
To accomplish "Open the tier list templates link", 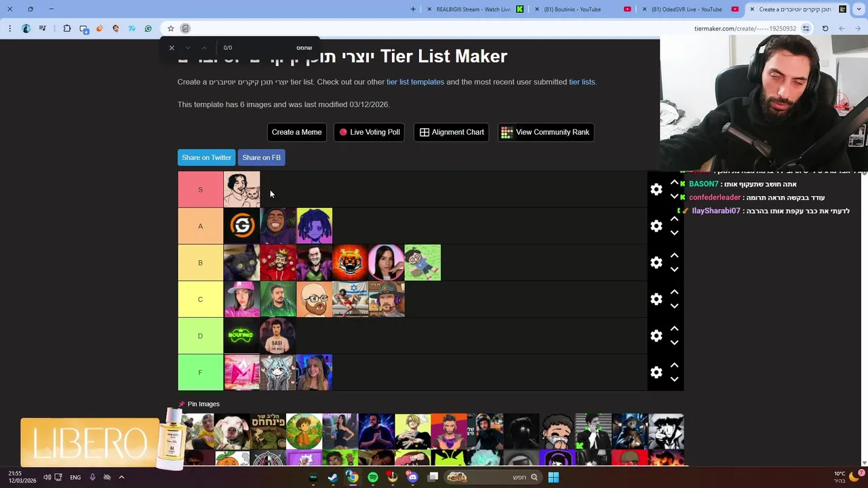I will click(x=415, y=82).
